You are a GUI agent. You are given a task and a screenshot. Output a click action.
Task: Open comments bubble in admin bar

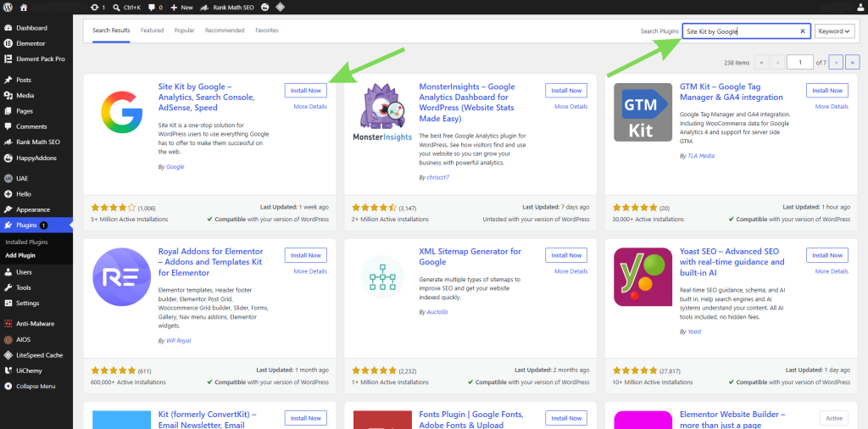click(156, 8)
